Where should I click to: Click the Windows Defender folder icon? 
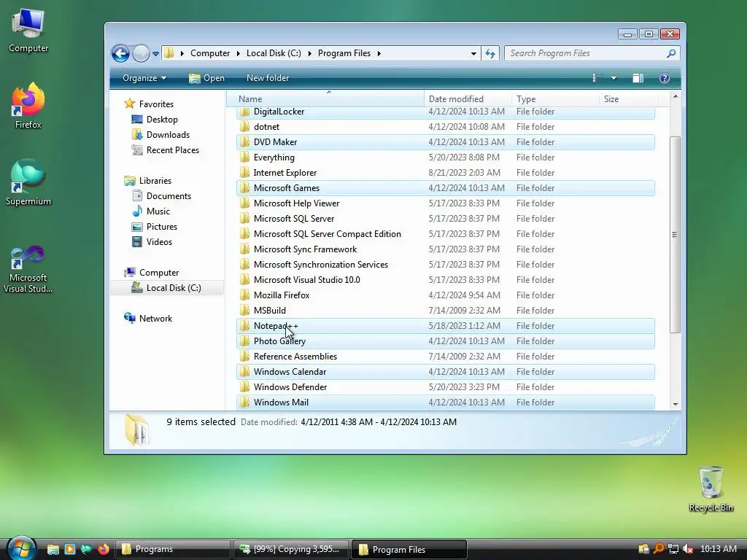pos(245,387)
